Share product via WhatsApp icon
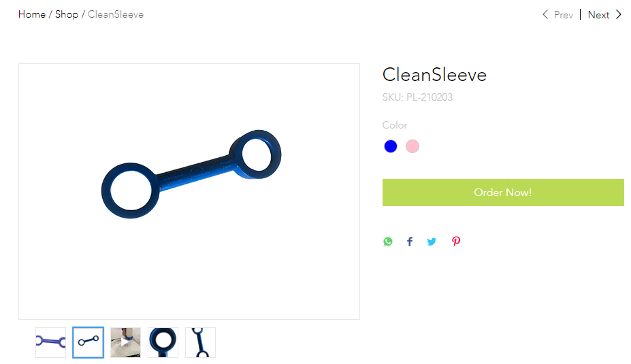 pos(387,242)
